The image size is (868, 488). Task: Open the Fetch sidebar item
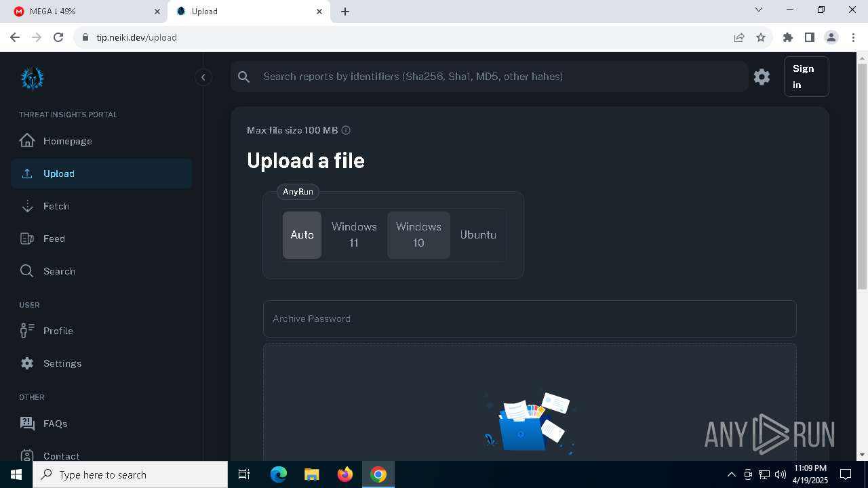[101, 206]
